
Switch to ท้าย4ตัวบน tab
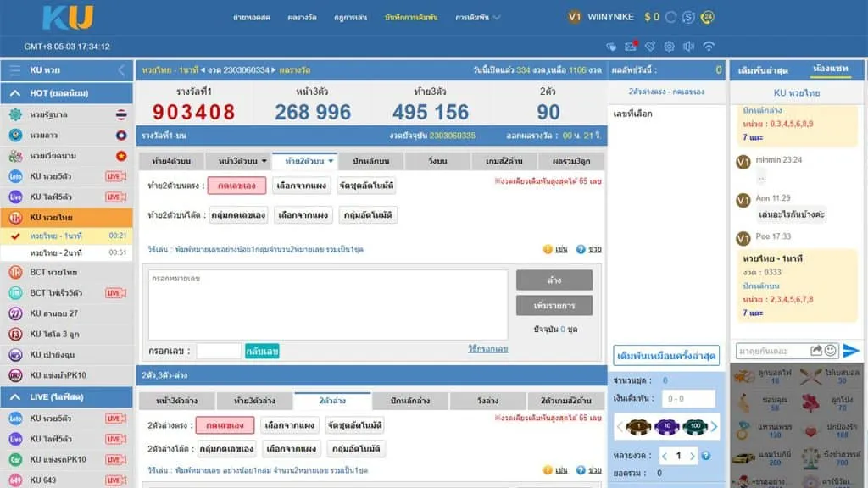click(x=171, y=161)
